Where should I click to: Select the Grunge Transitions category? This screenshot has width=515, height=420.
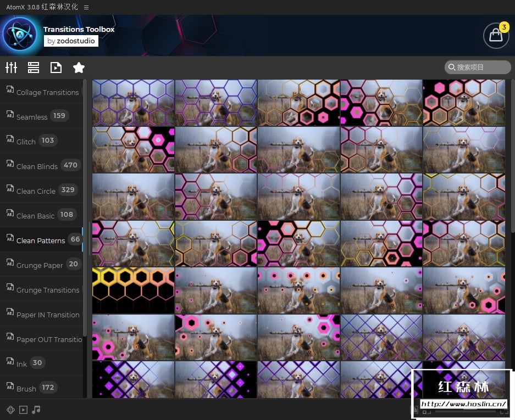[x=41, y=289]
